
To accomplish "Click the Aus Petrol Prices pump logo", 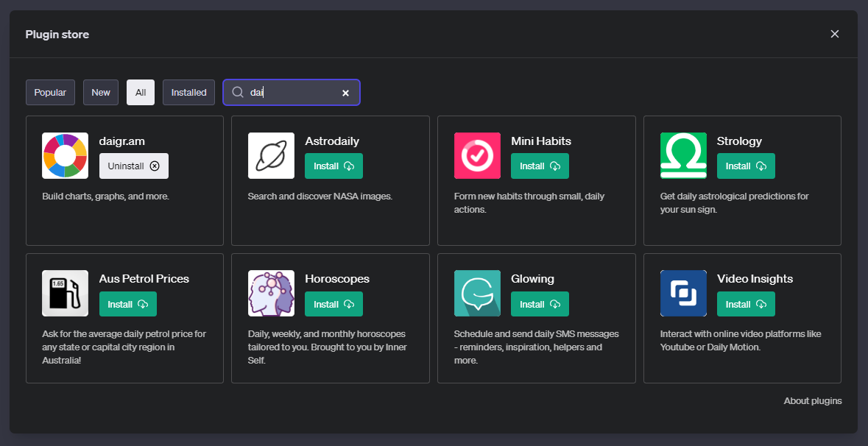I will tap(65, 293).
